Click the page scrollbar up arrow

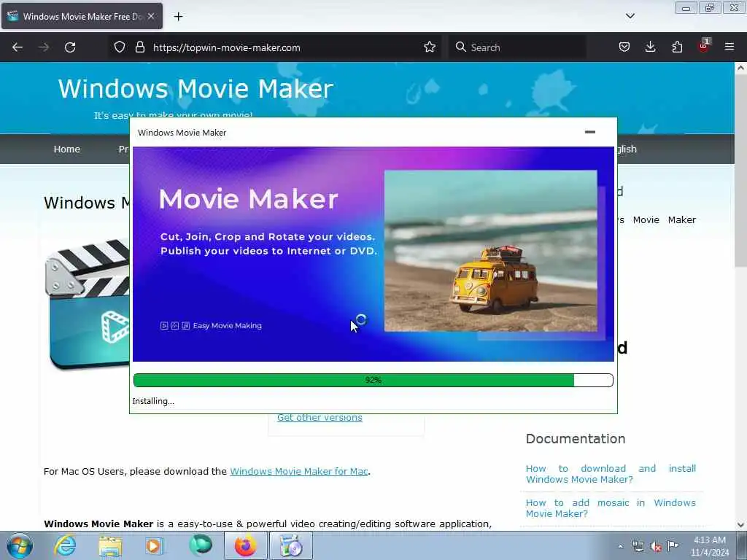click(740, 68)
